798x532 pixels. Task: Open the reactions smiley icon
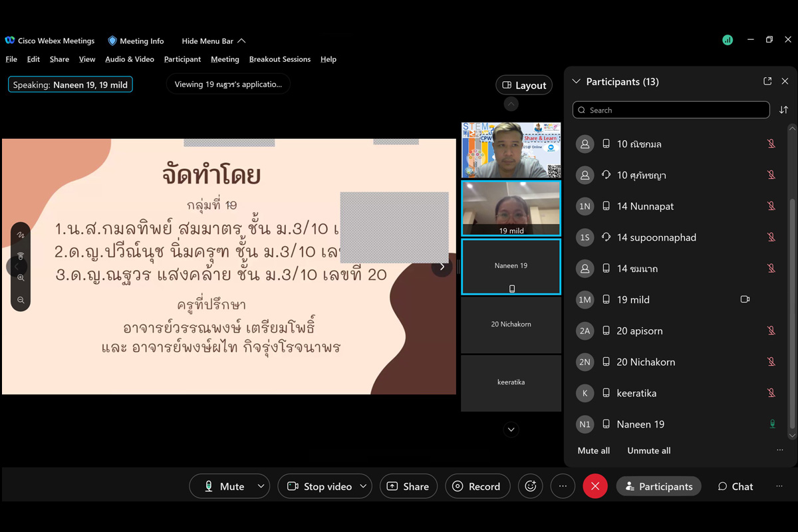531,487
